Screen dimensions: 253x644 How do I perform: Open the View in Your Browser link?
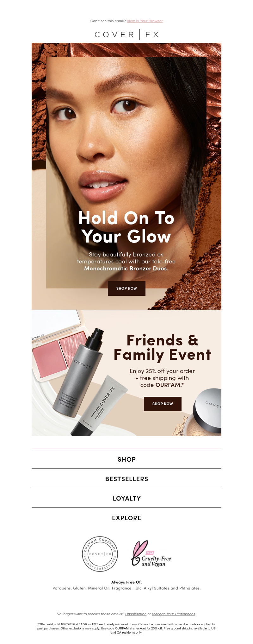pos(145,21)
